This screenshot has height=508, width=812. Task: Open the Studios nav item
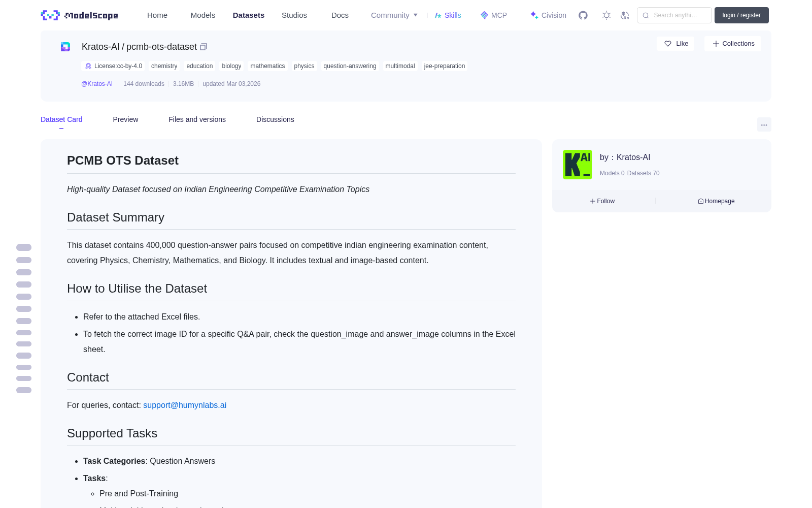pos(294,15)
